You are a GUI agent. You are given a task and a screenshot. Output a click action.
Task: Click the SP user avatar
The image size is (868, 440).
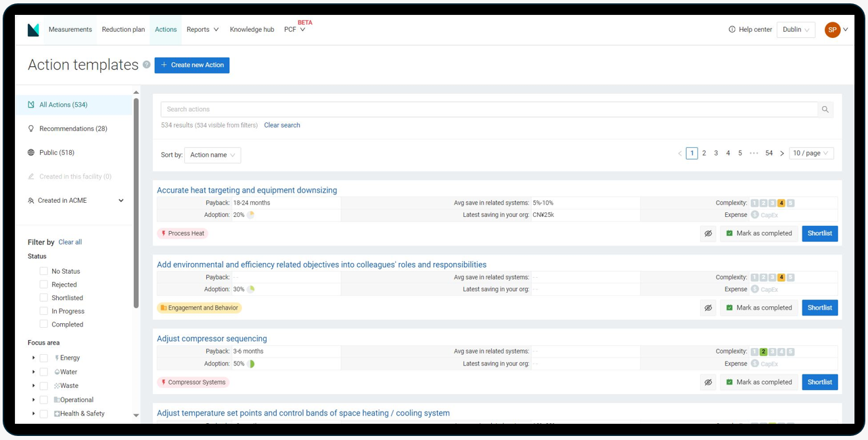[832, 30]
